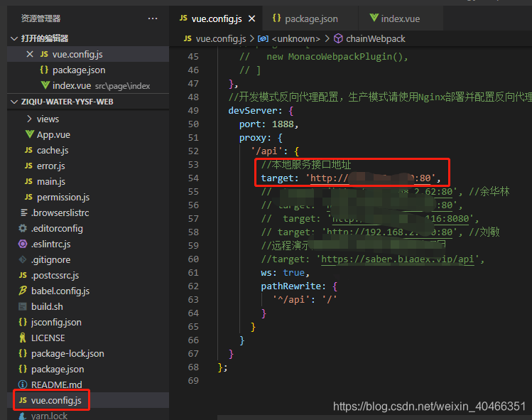The image size is (532, 420).
Task: Select vue.config.js in the project tree
Action: [x=88, y=400]
